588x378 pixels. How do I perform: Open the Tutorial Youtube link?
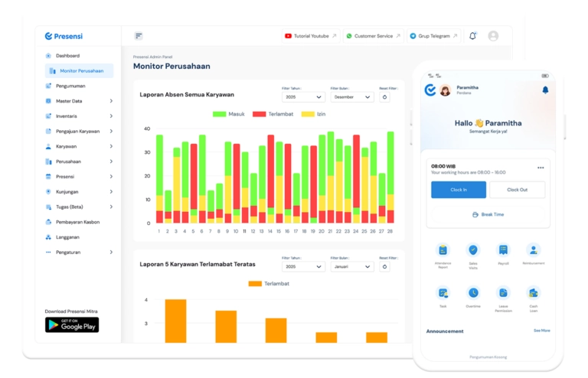point(310,36)
